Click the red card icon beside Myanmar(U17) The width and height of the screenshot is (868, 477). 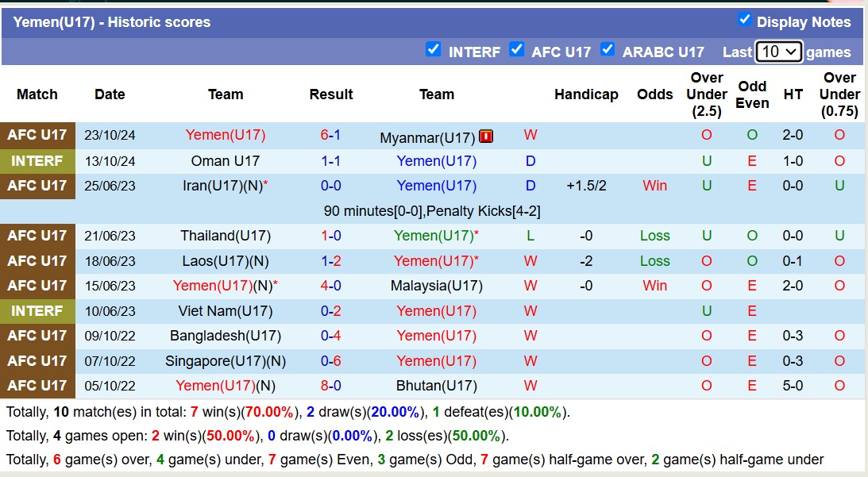pos(486,137)
